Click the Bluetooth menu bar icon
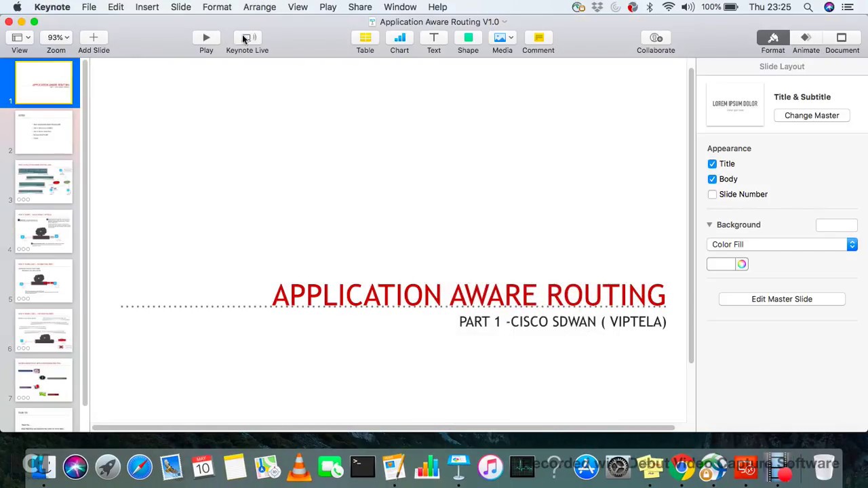The width and height of the screenshot is (868, 488). click(650, 7)
